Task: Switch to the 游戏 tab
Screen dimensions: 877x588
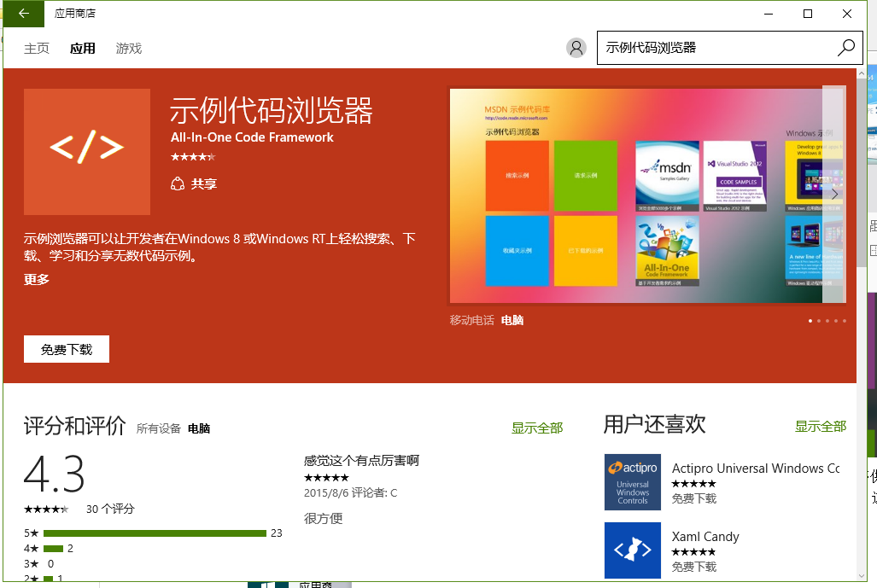Action: click(x=129, y=49)
